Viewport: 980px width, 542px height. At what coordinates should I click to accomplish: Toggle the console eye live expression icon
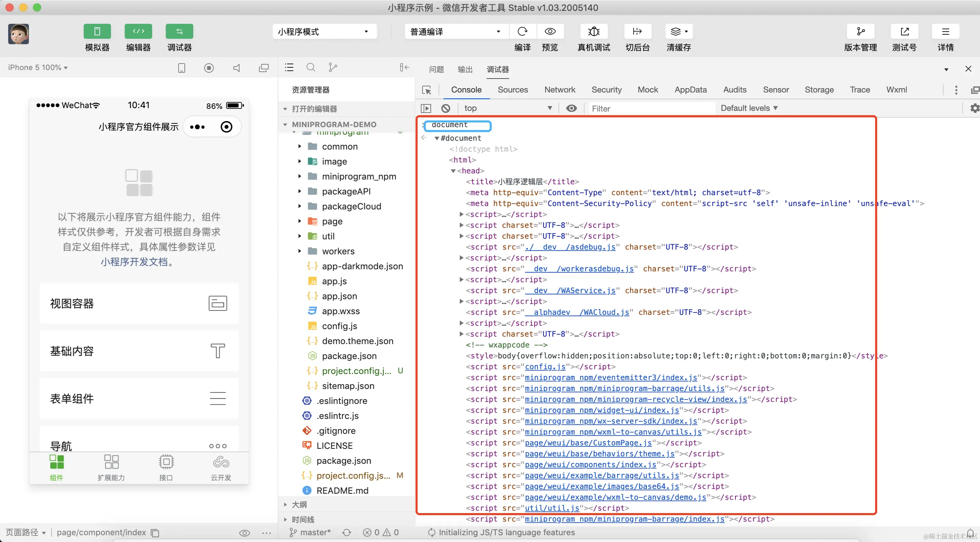[571, 108]
